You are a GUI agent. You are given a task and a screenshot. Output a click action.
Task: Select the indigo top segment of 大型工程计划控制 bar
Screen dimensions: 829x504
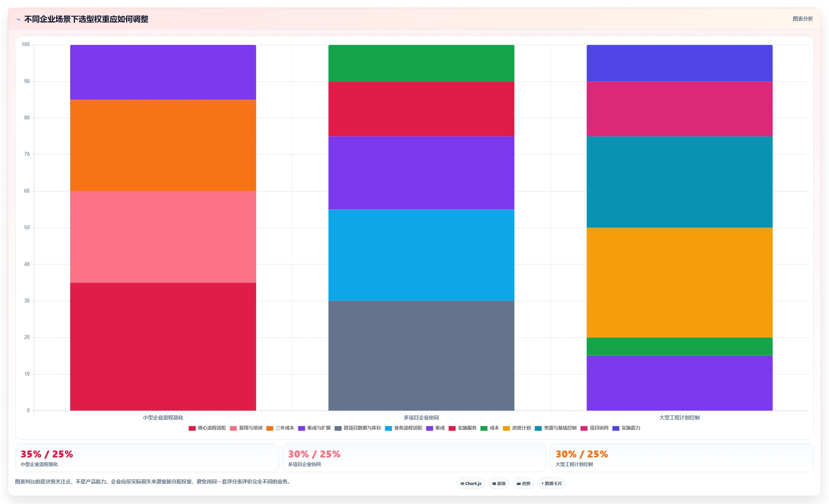pyautogui.click(x=680, y=63)
